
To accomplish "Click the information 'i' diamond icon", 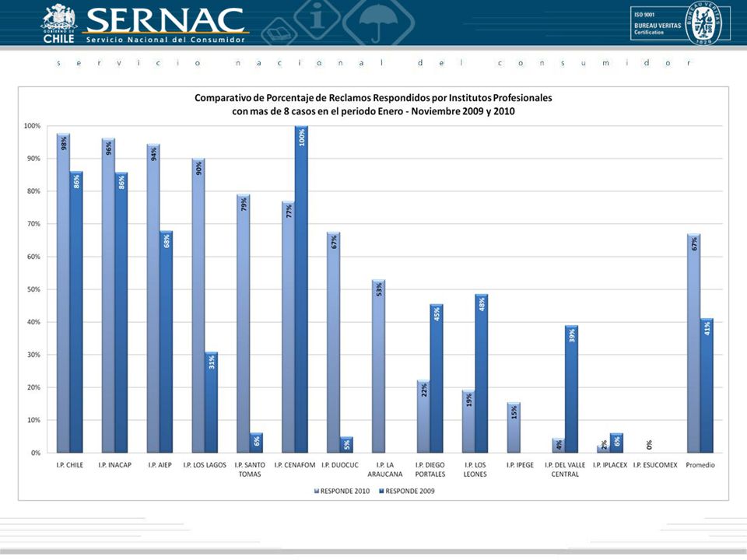I will coord(317,16).
